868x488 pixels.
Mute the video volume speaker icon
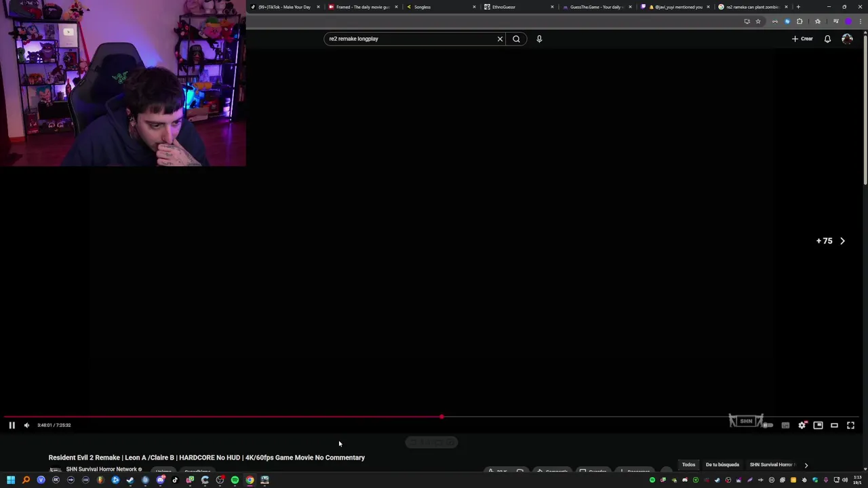click(x=26, y=425)
